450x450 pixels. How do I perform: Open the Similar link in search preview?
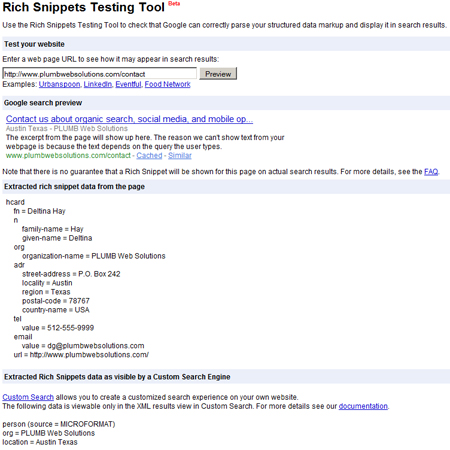(180, 155)
